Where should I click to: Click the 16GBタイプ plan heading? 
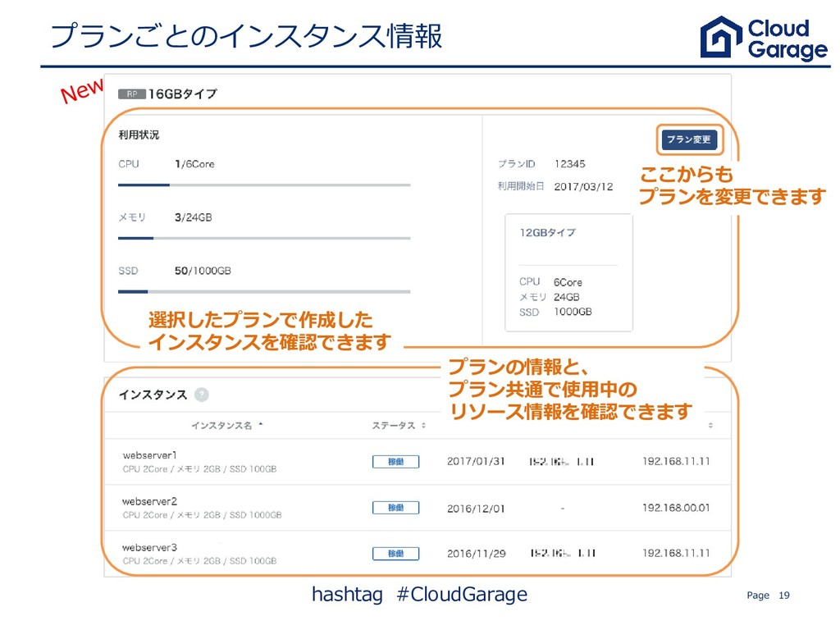coord(183,94)
